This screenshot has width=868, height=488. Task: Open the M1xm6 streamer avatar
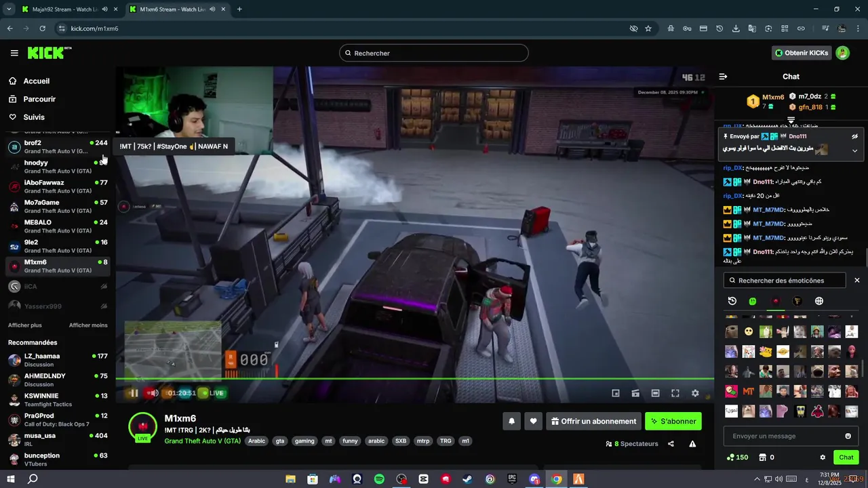[x=143, y=426]
